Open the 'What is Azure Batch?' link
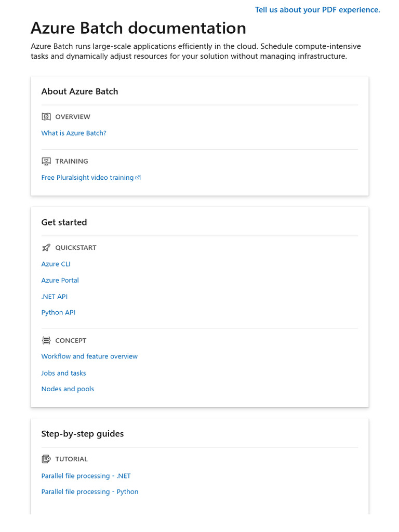 [74, 134]
